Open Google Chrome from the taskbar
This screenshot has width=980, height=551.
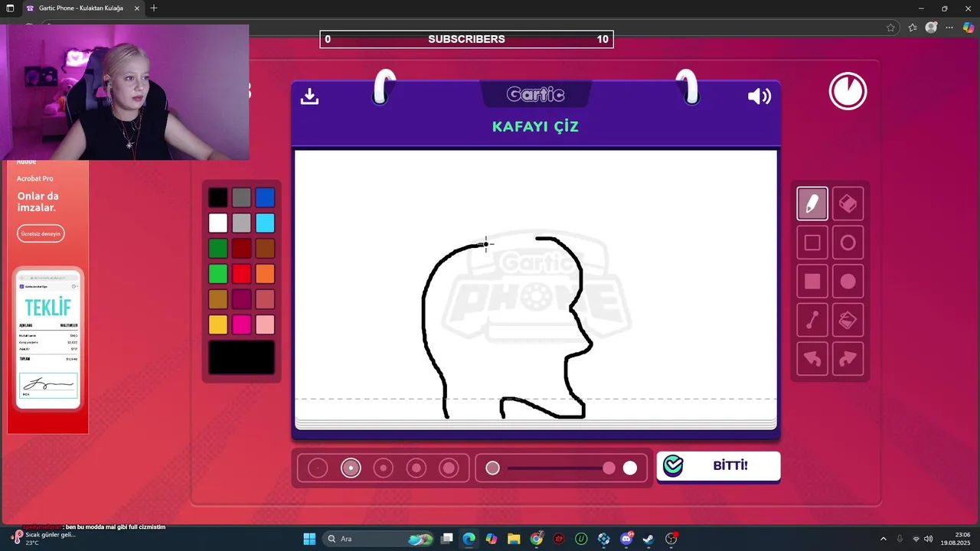pos(537,539)
